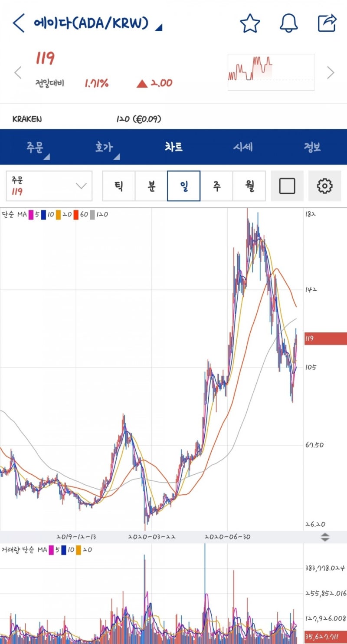Open chart settings gear icon
Screen dimensions: 347x644
pos(324,186)
